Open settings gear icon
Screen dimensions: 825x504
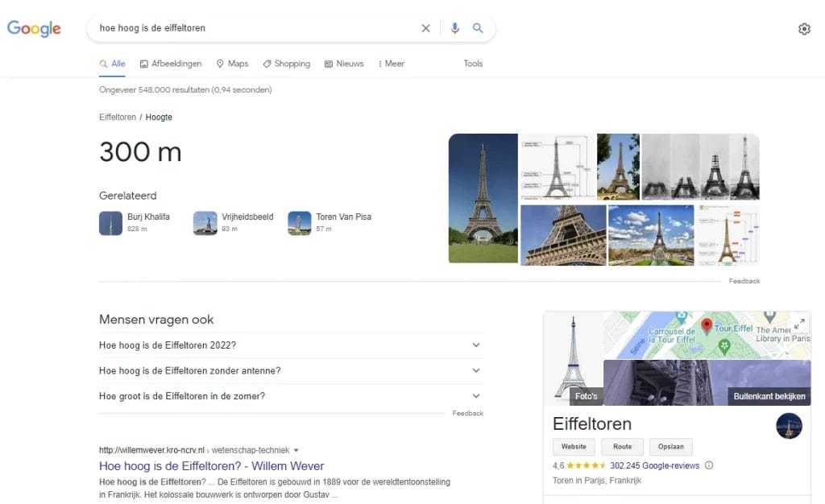tap(804, 29)
